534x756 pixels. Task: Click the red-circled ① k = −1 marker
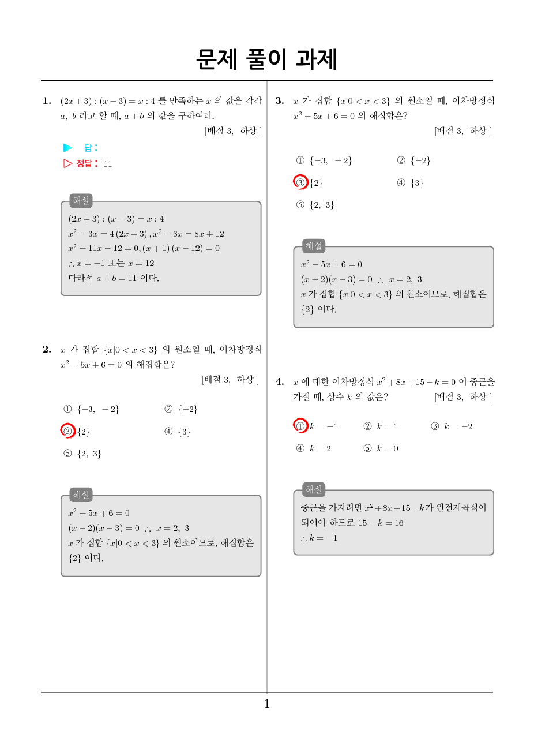(300, 426)
